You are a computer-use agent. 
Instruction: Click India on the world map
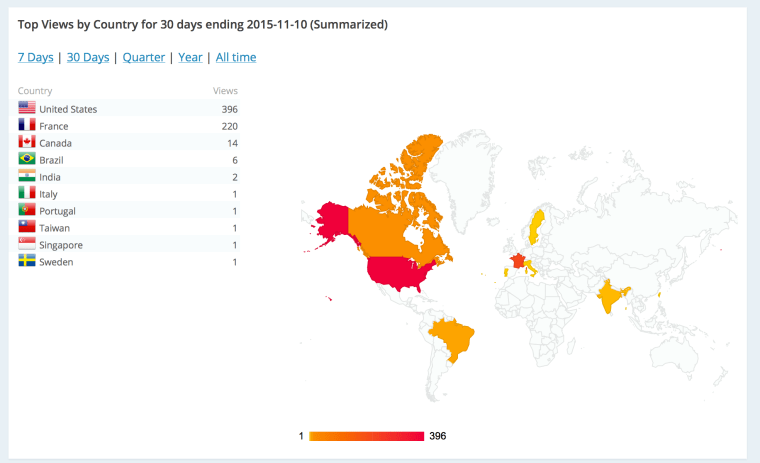pos(609,296)
